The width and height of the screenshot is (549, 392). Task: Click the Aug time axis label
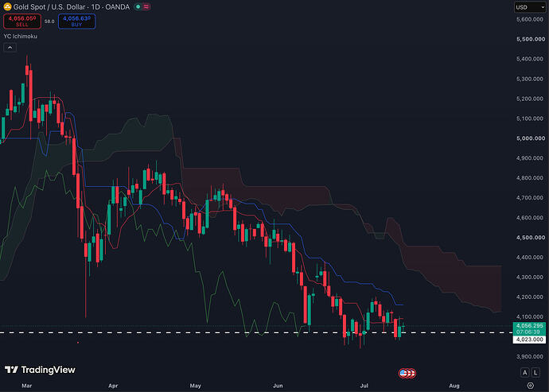[x=454, y=386]
